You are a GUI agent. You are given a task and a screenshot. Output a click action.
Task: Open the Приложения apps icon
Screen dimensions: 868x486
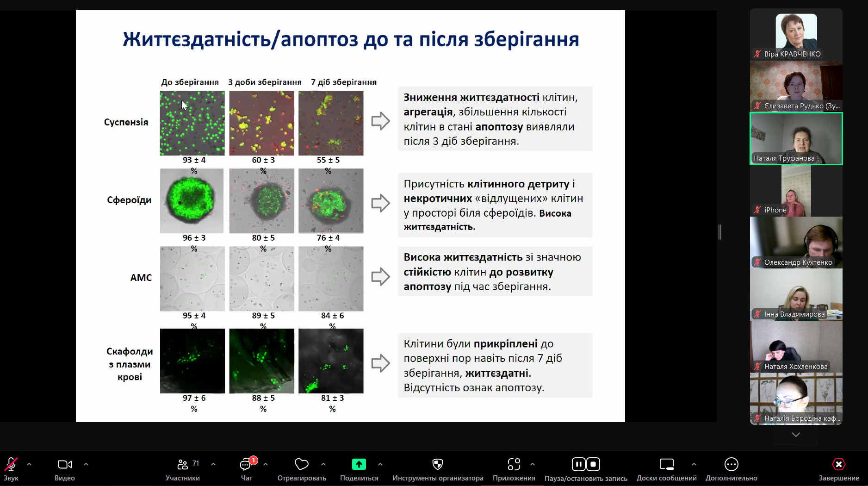point(514,464)
